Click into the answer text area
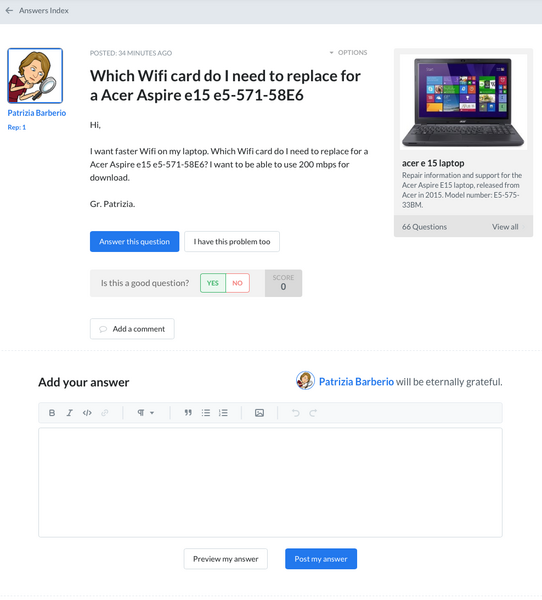 pos(270,483)
